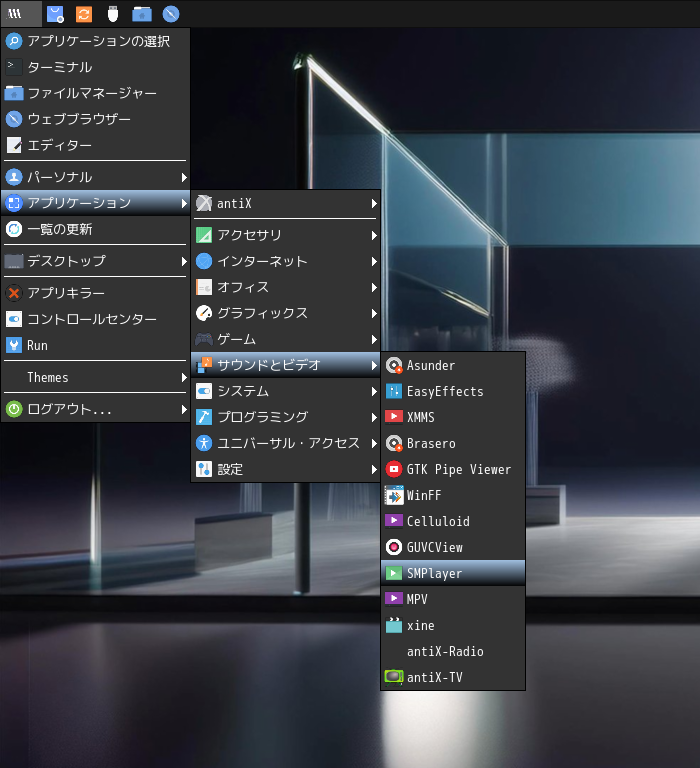The image size is (700, 768).
Task: Click the XMMS player icon
Action: [x=394, y=417]
